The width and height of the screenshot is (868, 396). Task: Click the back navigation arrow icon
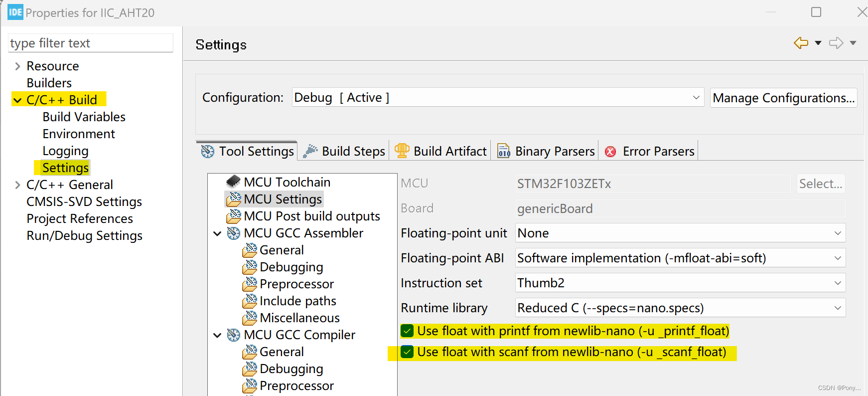pyautogui.click(x=801, y=43)
